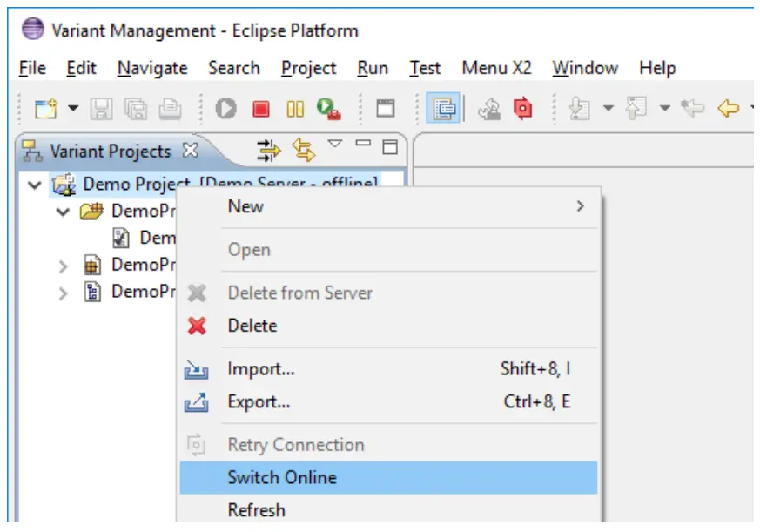Screen dimensions: 760x532
Task: Maximize the Variant Projects panel
Action: pyautogui.click(x=390, y=147)
